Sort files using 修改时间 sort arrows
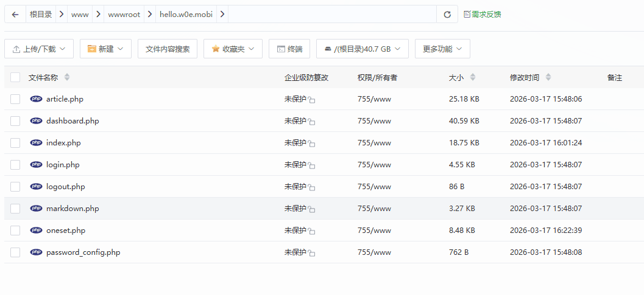 (x=548, y=77)
